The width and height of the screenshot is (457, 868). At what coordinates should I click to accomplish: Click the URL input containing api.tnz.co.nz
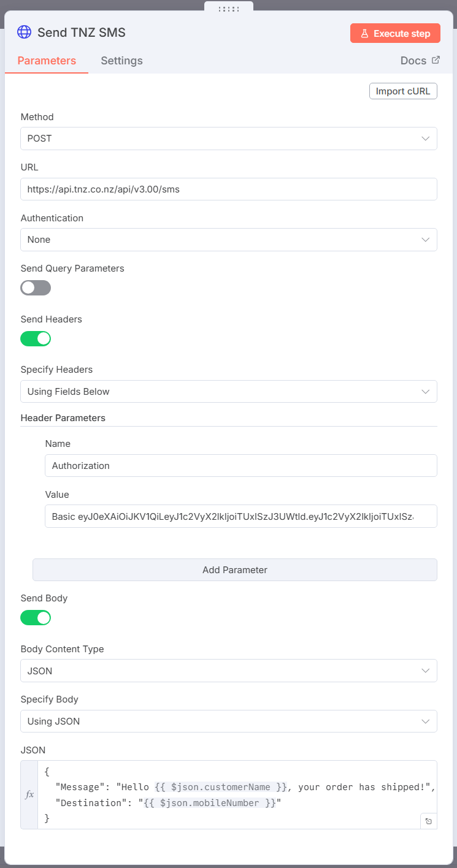(x=228, y=189)
